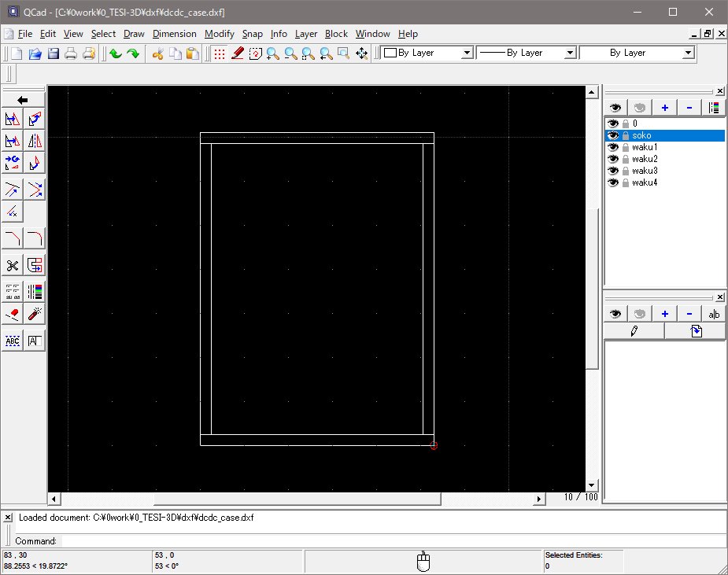The image size is (728, 575).
Task: Add a new layer with plus button
Action: [x=664, y=108]
